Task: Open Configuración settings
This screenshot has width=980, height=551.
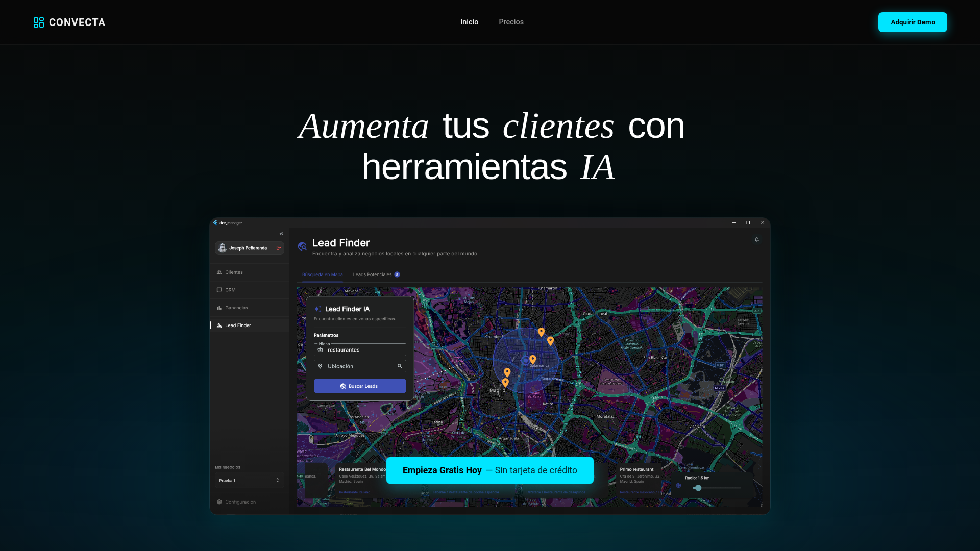Action: point(250,502)
